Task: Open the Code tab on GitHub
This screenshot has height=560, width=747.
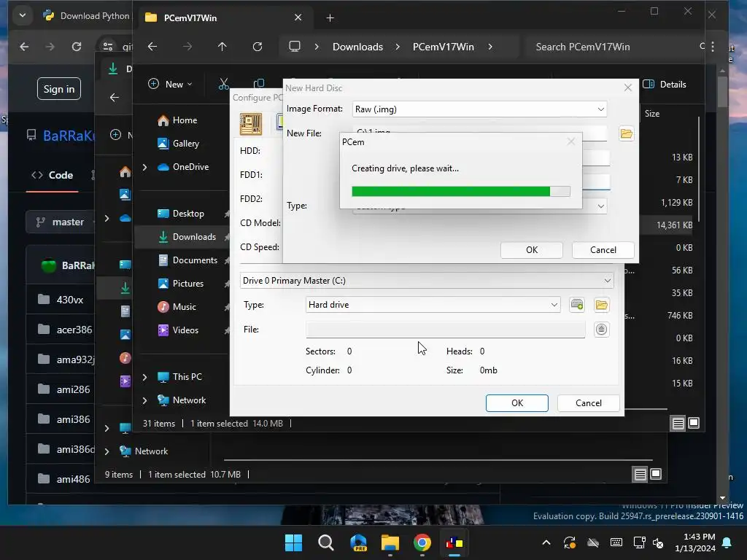Action: pos(53,175)
